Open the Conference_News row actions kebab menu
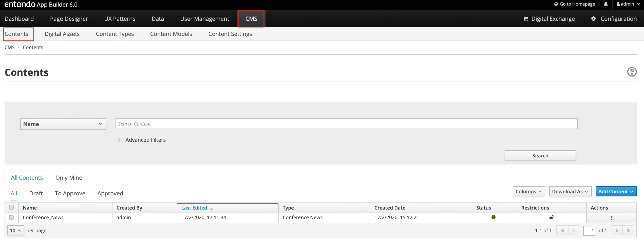 coord(611,218)
